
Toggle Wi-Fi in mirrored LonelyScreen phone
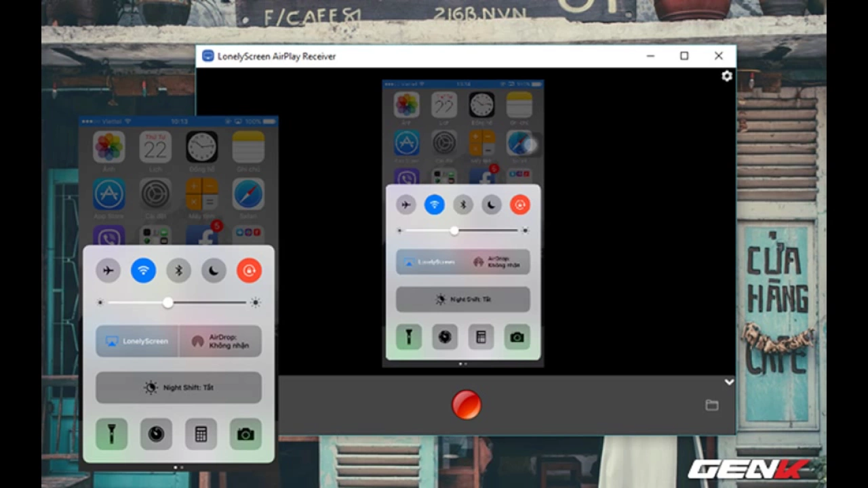click(435, 205)
